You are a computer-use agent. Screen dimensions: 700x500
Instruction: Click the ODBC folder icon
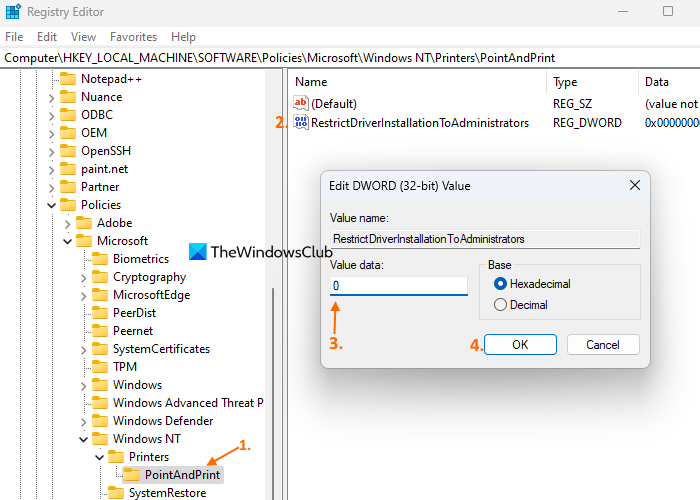coord(68,115)
